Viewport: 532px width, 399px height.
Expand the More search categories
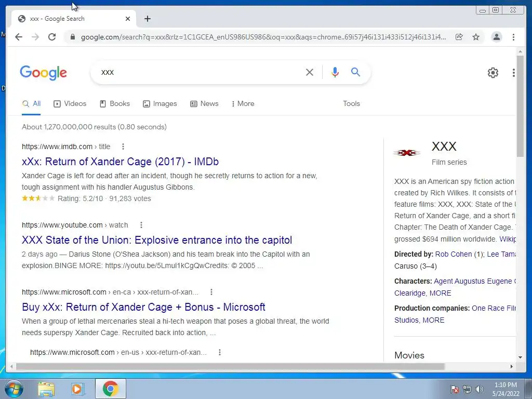(243, 104)
